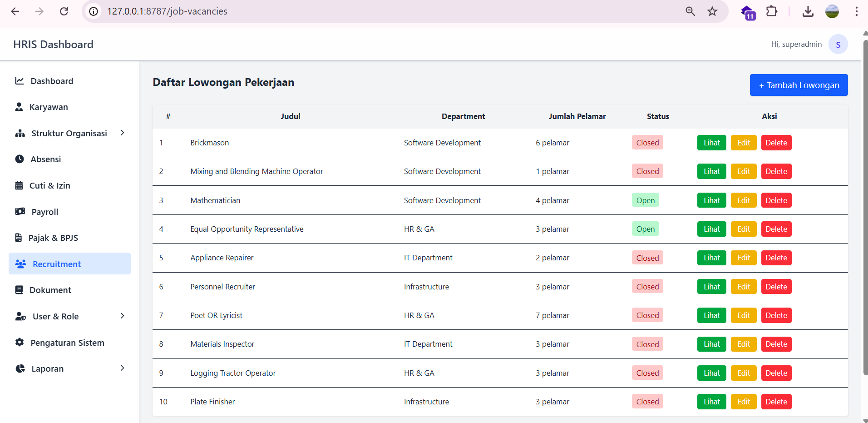This screenshot has width=868, height=423.
Task: Select the Recruitment menu item
Action: point(57,264)
